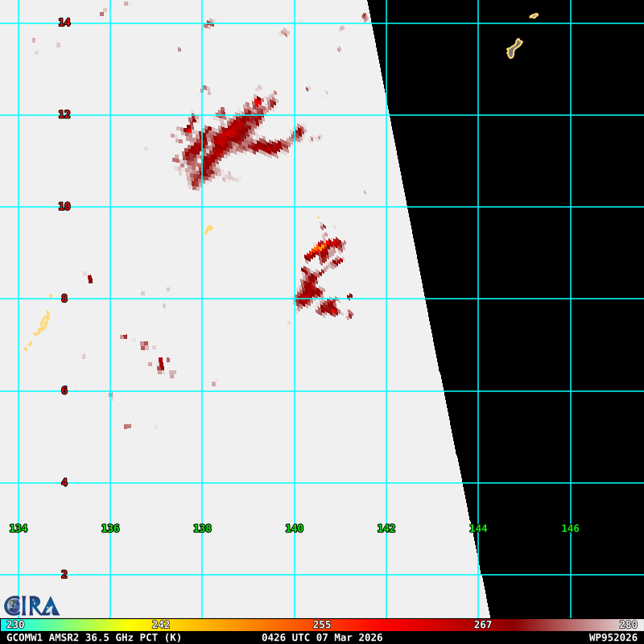
Task: Click latitude label 8
Action: coord(64,298)
